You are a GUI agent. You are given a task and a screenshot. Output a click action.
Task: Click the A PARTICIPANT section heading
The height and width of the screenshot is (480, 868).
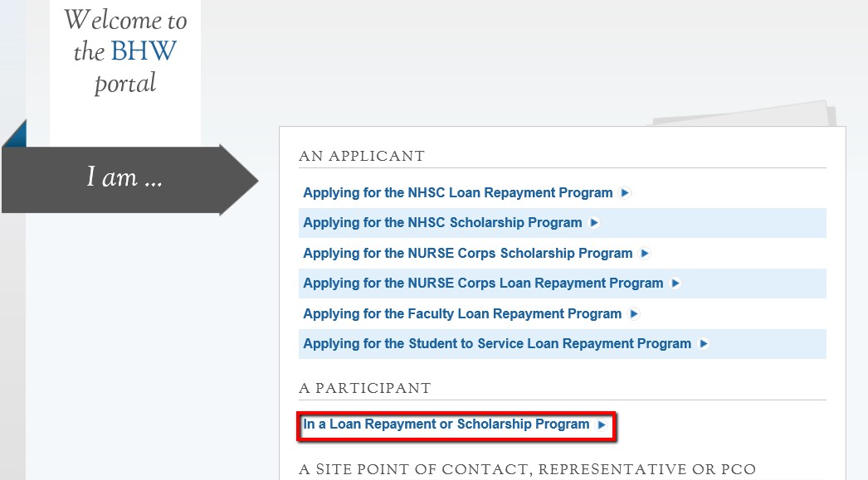pos(365,388)
